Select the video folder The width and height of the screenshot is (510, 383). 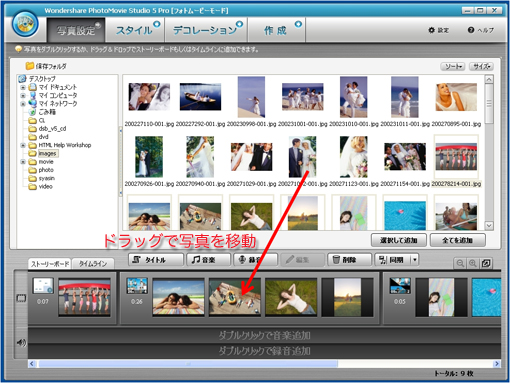click(45, 187)
